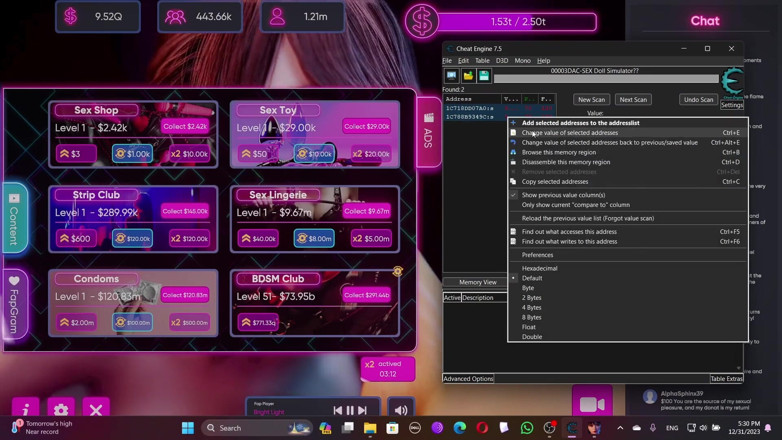This screenshot has height=440, width=782.
Task: Select Byte display type
Action: (x=528, y=288)
